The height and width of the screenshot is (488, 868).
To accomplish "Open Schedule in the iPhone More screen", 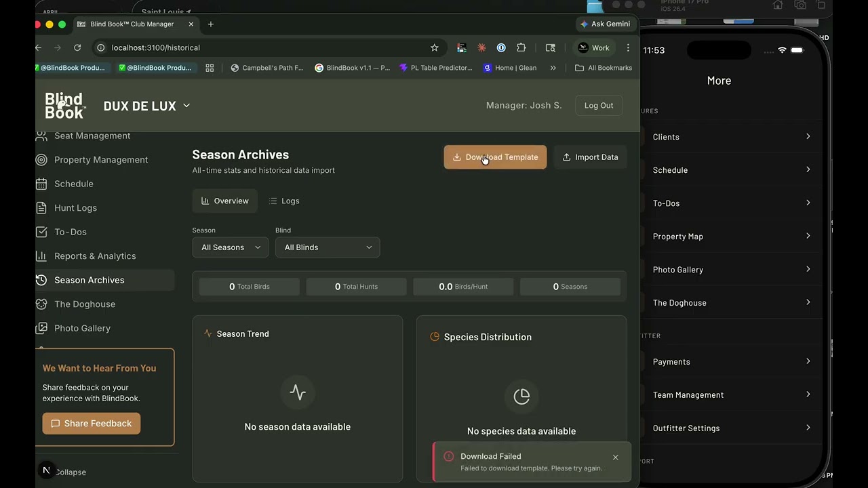I will pos(731,170).
